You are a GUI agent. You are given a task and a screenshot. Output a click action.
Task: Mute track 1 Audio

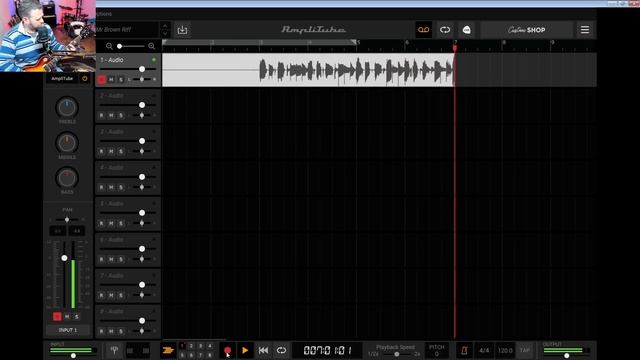pyautogui.click(x=111, y=80)
